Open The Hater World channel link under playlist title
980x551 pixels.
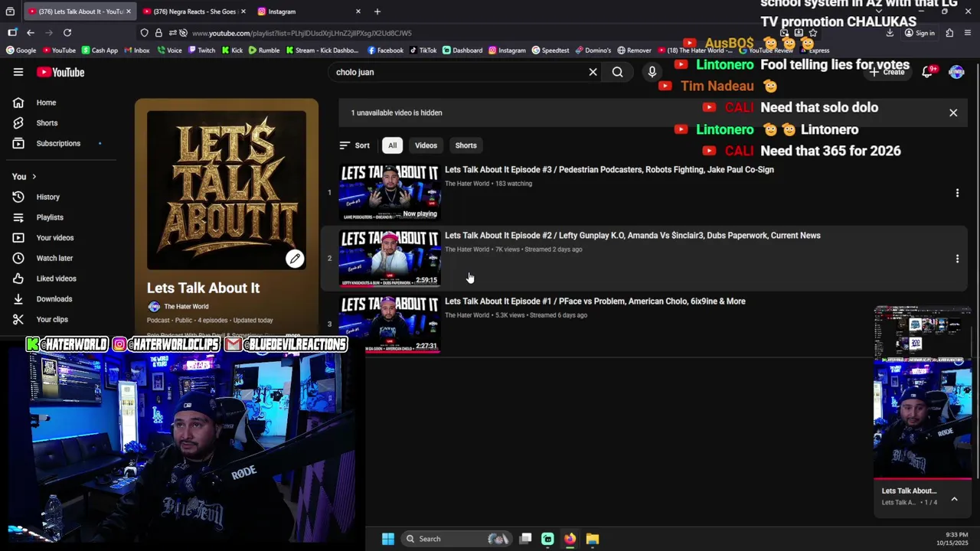(x=186, y=306)
